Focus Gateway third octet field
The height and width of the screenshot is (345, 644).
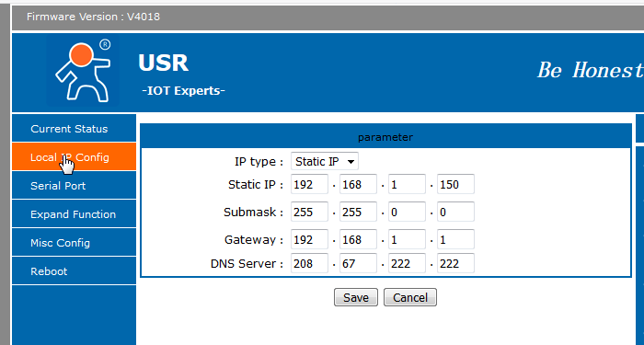[407, 239]
